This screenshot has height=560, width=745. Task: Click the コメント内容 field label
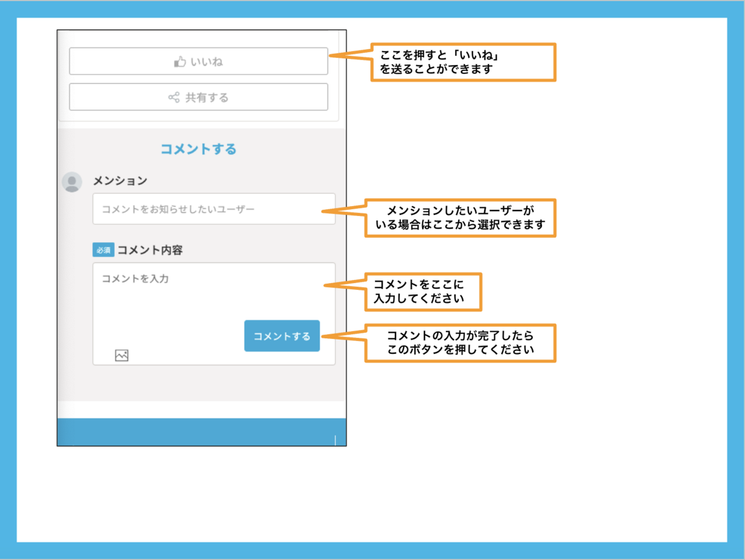[150, 250]
